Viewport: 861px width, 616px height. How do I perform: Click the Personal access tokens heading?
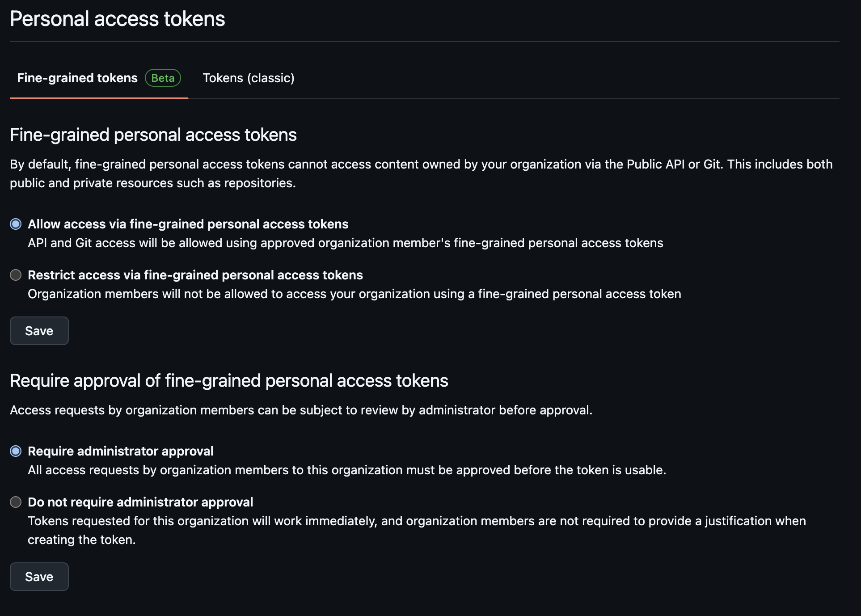coord(117,18)
